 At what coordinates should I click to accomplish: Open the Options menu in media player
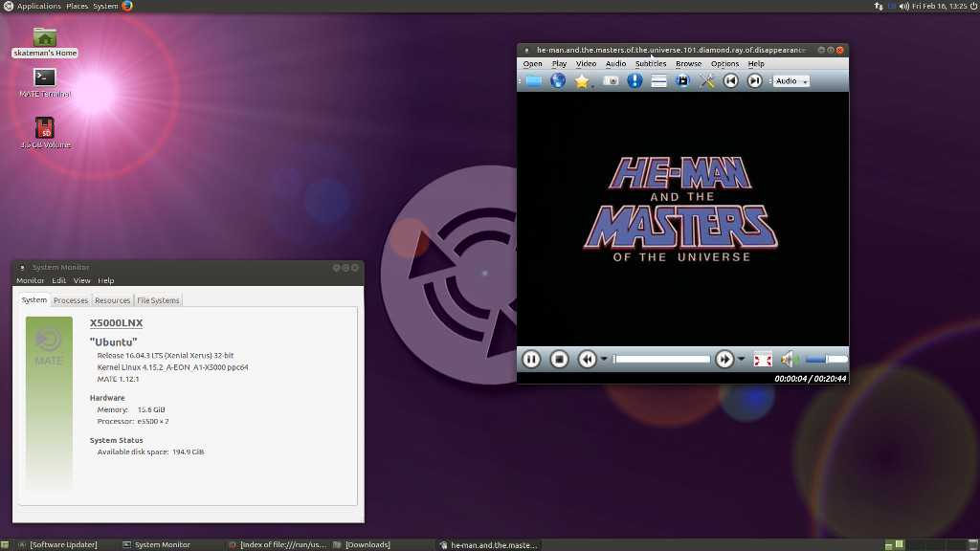point(725,64)
